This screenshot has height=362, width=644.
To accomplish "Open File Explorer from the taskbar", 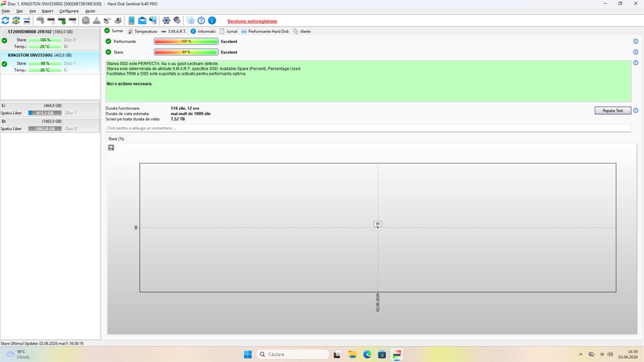I will 352,354.
